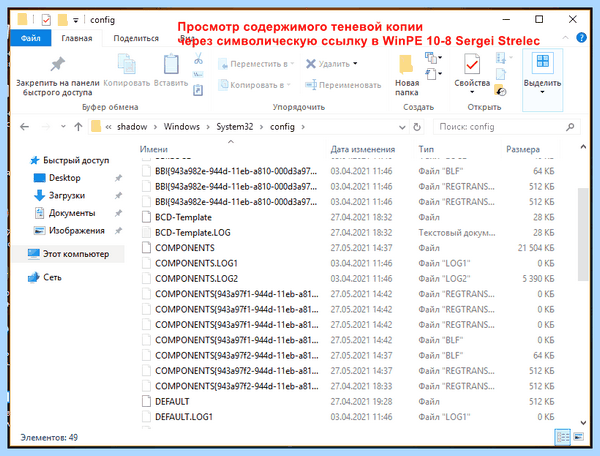Click the System32 breadcrumb segment
This screenshot has height=456, width=600.
click(235, 127)
